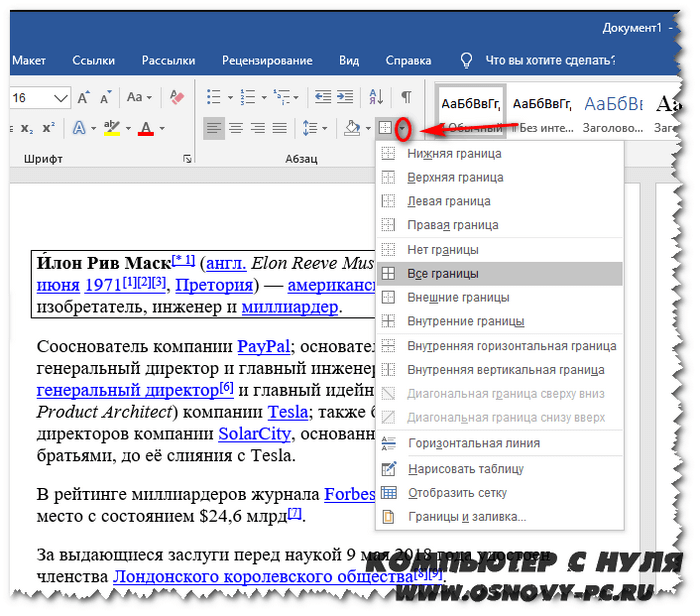Image resolution: width=700 pixels, height=616 pixels.
Task: Choose Все границы from the menu
Action: pos(500,274)
